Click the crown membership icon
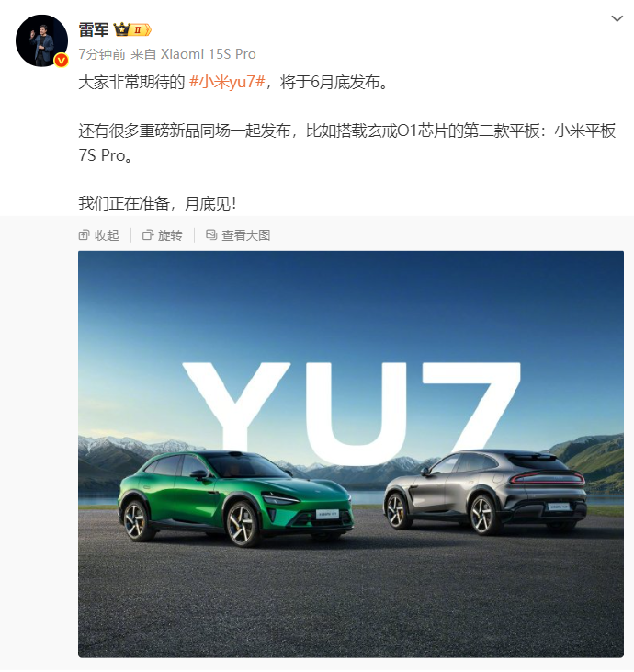634x672 pixels. coord(121,29)
